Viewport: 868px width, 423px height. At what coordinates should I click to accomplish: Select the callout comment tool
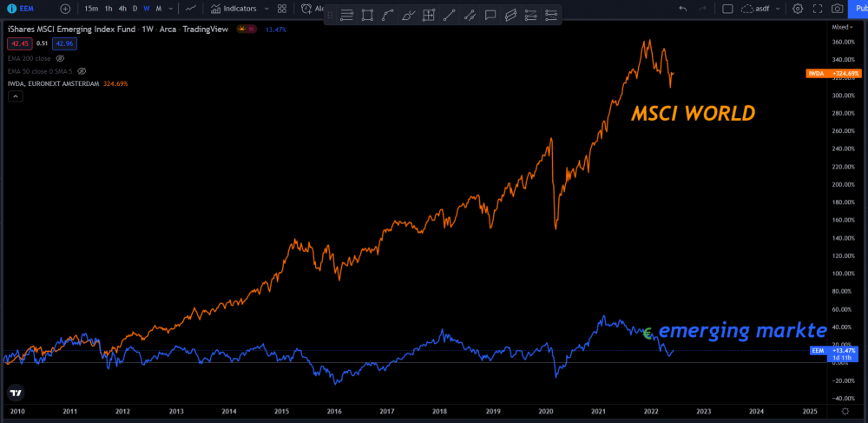pos(490,16)
